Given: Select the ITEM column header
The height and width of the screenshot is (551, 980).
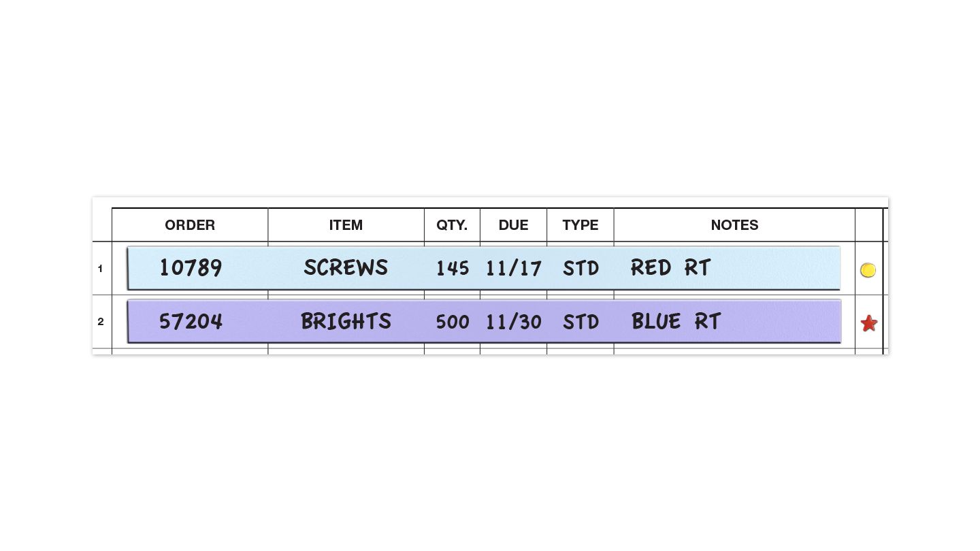Looking at the screenshot, I should point(346,225).
